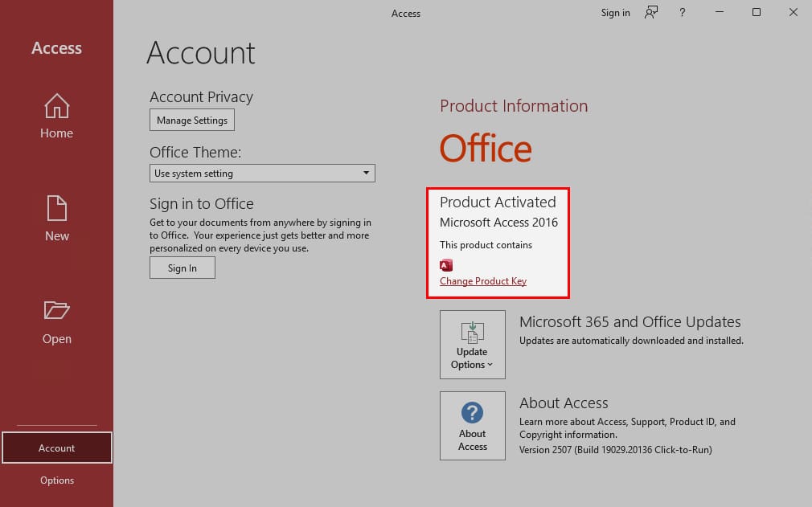Click the blue question mark About Access icon
The width and height of the screenshot is (812, 507).
click(472, 412)
